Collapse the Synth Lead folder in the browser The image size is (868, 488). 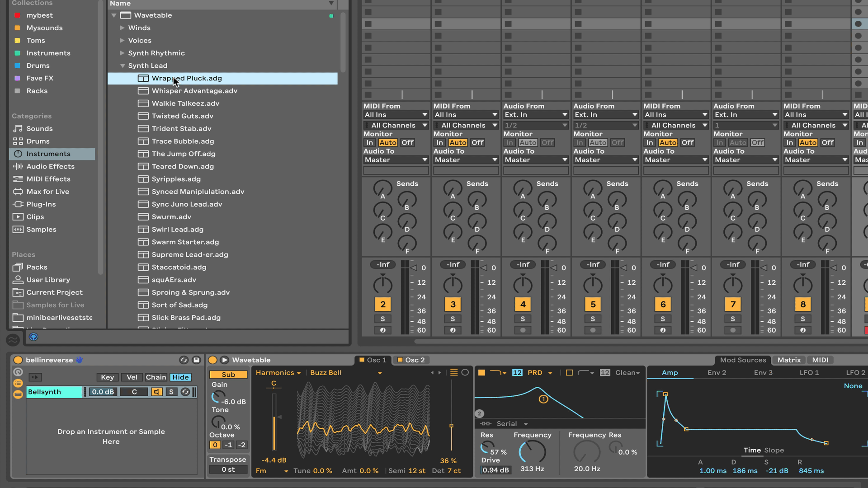[122, 66]
